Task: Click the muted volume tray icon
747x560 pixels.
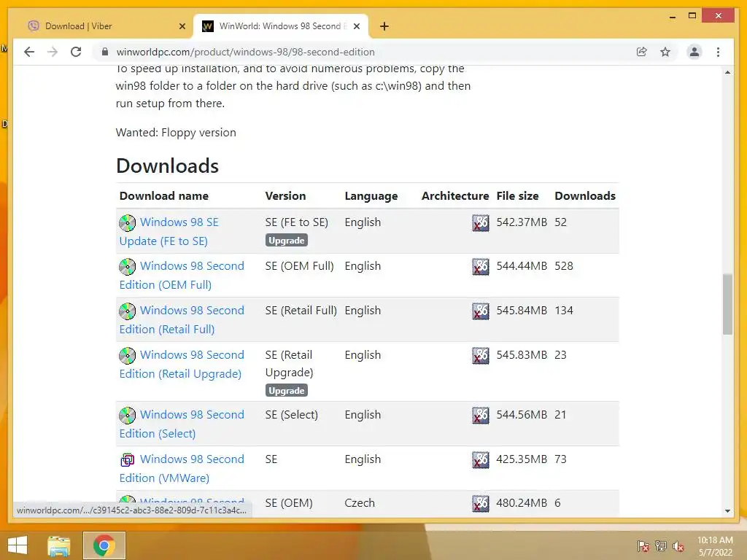Action: click(x=678, y=545)
